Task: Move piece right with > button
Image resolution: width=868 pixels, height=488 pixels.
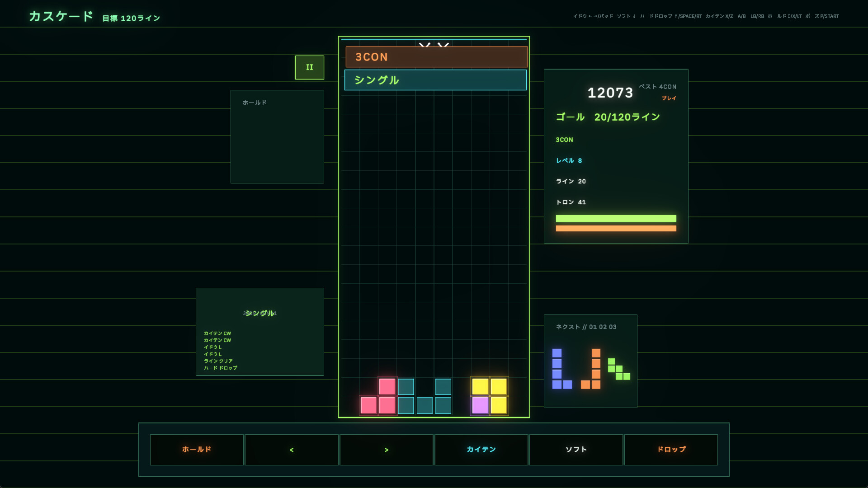Action: (387, 450)
